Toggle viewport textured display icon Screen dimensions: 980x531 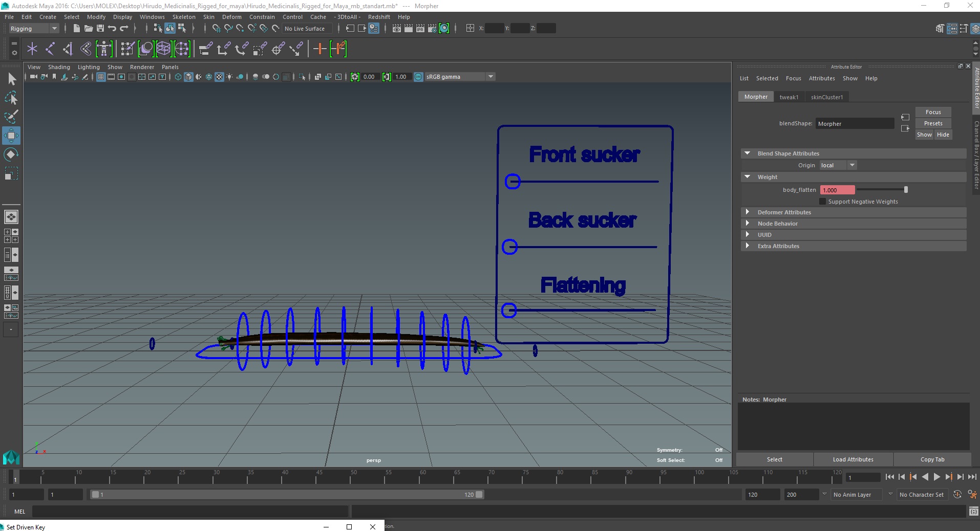pyautogui.click(x=219, y=77)
